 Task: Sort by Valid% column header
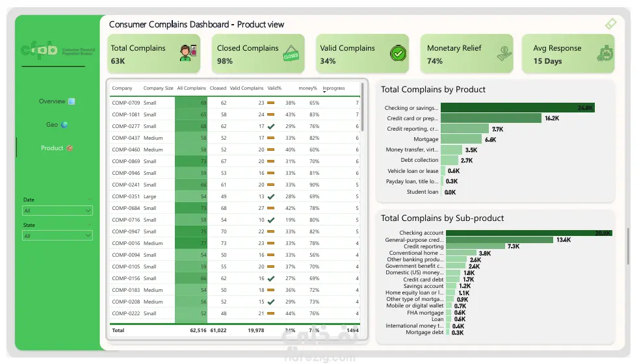tap(274, 88)
